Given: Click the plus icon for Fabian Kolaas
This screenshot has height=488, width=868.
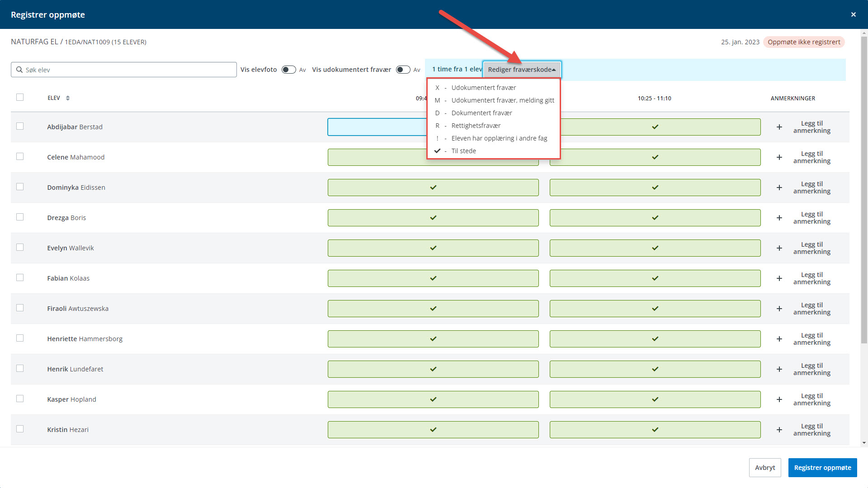Looking at the screenshot, I should pos(779,278).
